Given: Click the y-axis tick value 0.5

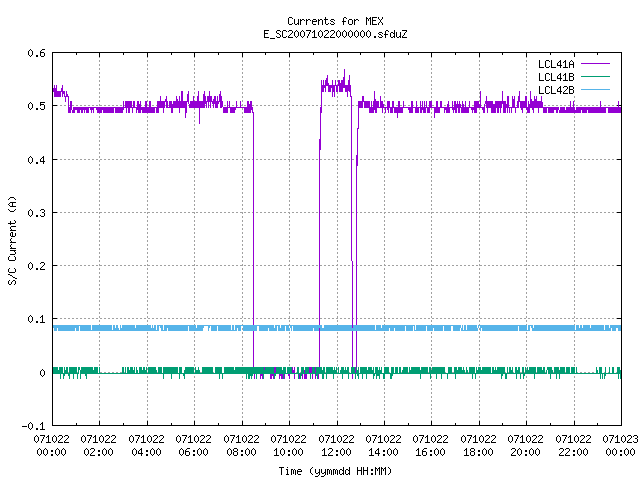Looking at the screenshot, I should click(36, 106).
